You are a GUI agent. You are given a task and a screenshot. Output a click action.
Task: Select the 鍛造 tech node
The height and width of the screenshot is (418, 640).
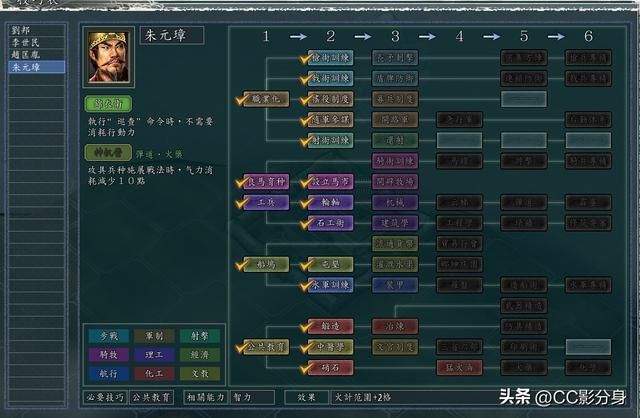(x=330, y=326)
